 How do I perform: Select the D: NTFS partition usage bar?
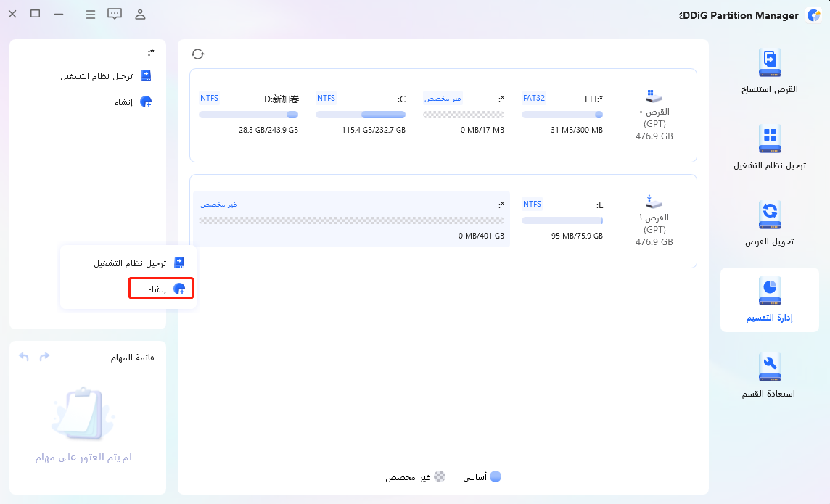click(248, 115)
